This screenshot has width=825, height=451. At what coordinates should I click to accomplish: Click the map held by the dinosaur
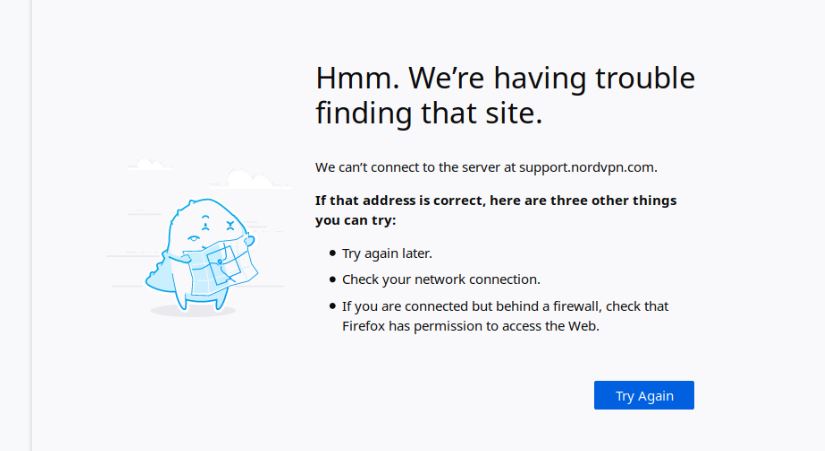point(215,267)
